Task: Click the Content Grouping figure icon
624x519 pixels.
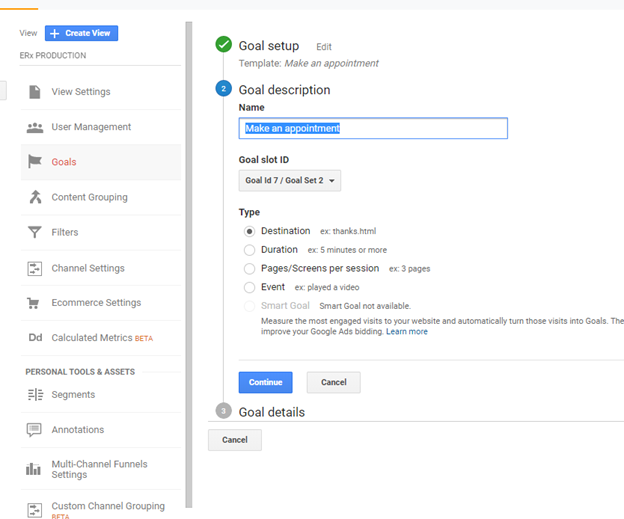Action: pos(35,197)
